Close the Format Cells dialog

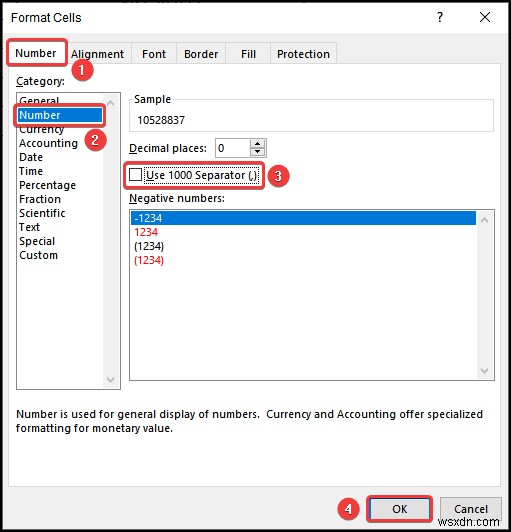point(485,17)
